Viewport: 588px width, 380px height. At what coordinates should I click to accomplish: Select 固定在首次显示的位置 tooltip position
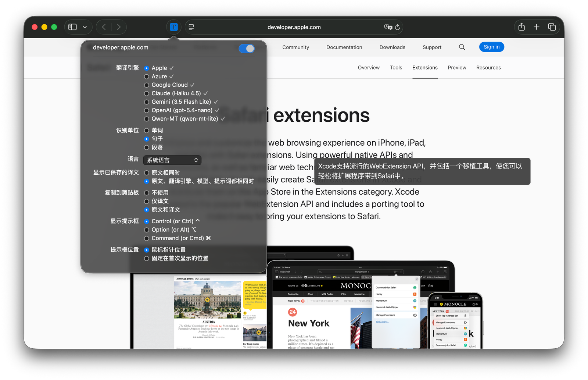(147, 259)
